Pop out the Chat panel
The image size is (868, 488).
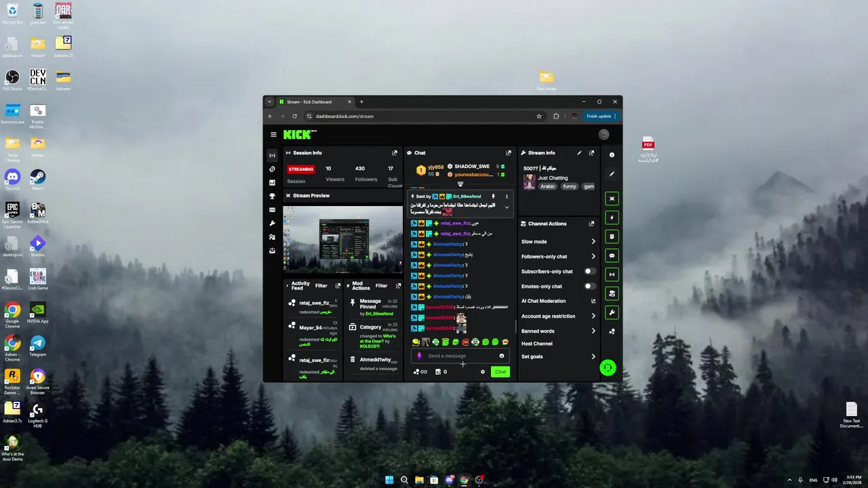click(509, 153)
